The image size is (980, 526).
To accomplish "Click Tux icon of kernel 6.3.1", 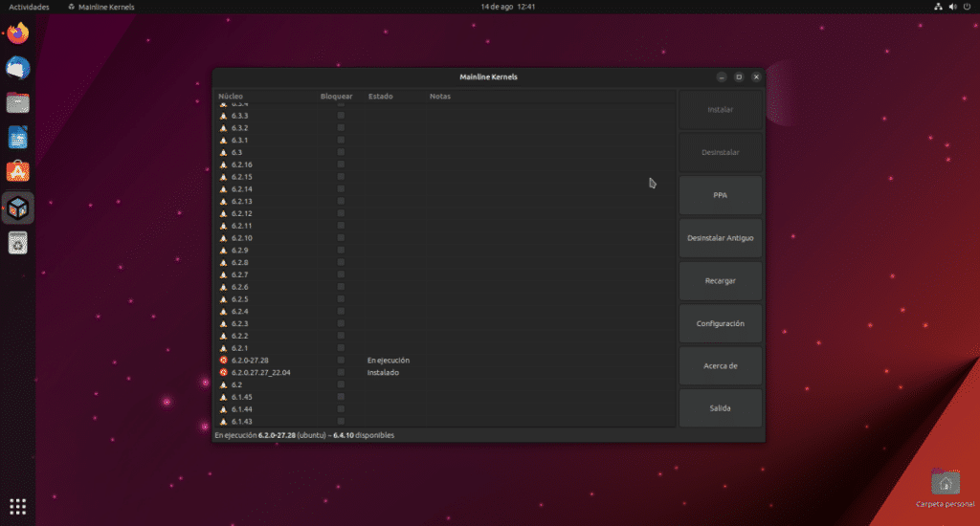I will click(223, 140).
